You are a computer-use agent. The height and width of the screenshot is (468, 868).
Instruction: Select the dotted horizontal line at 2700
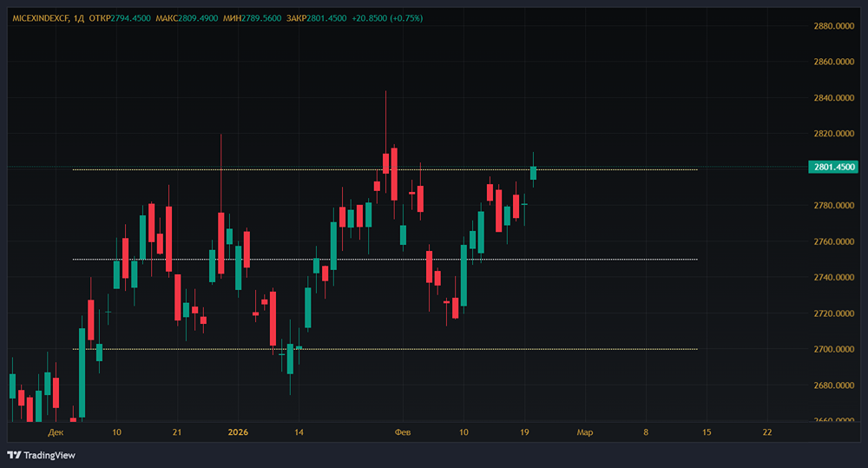click(385, 349)
